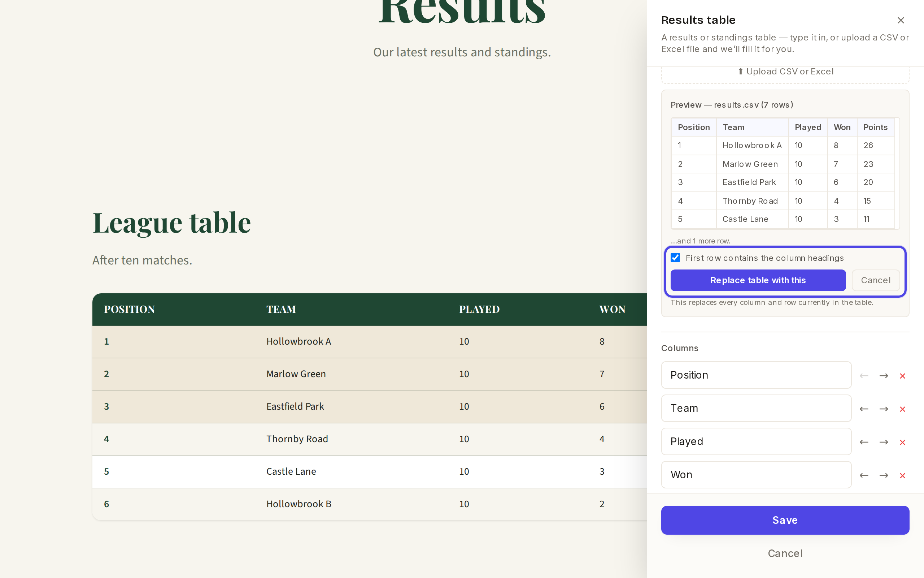Close the Results table panel
This screenshot has width=924, height=578.
point(901,20)
